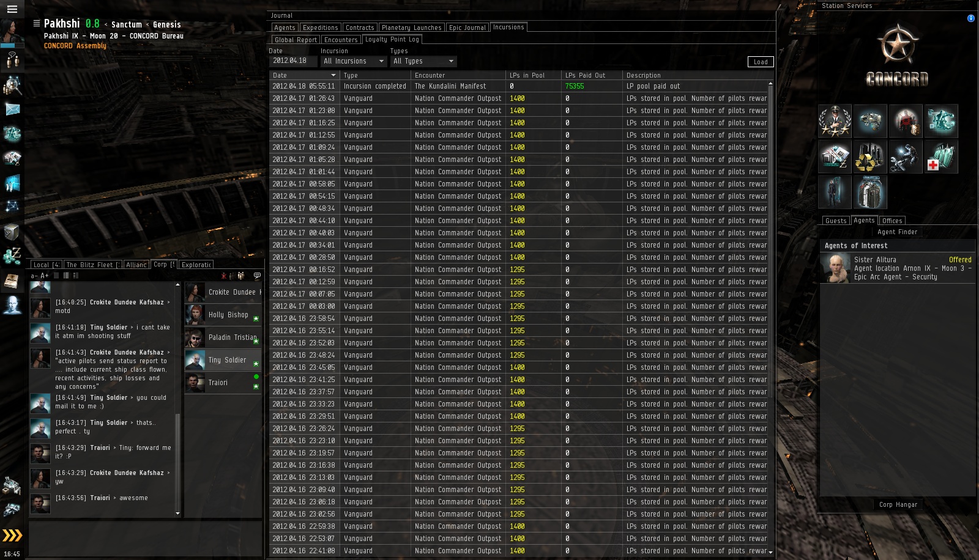Select the Global Report sub-tab
Viewport: 979px width, 560px height.
(x=296, y=40)
